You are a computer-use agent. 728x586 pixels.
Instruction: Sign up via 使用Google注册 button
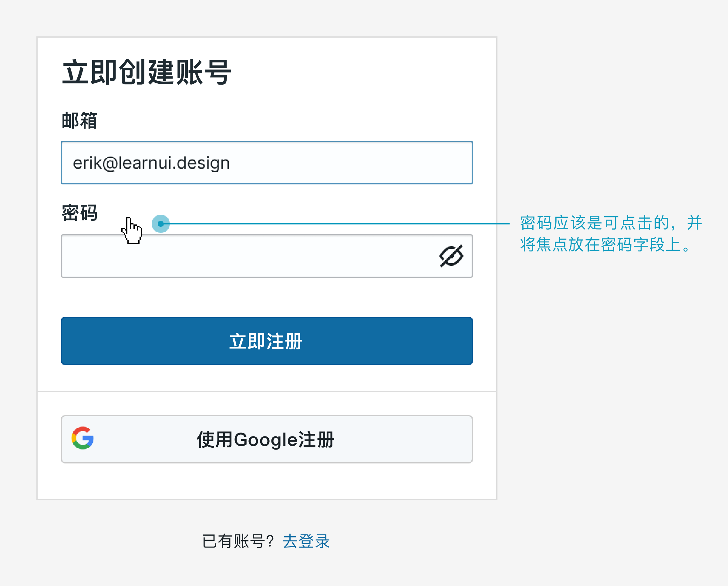267,439
